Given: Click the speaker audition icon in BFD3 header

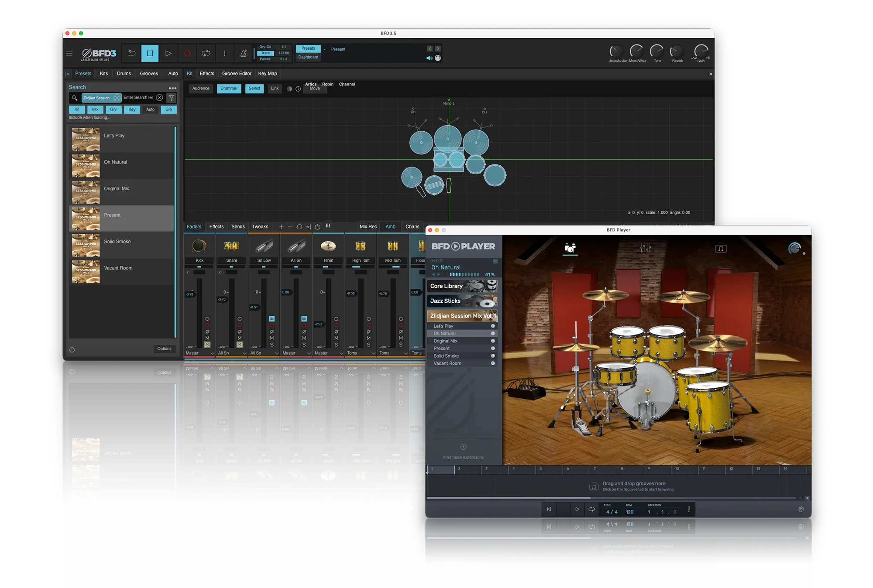Looking at the screenshot, I should coord(430,58).
